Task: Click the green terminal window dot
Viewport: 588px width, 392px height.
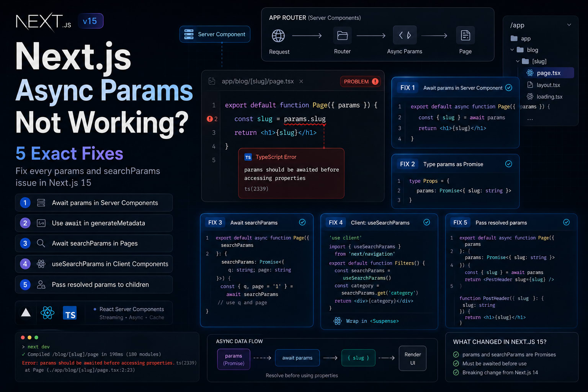Action: tap(36, 337)
